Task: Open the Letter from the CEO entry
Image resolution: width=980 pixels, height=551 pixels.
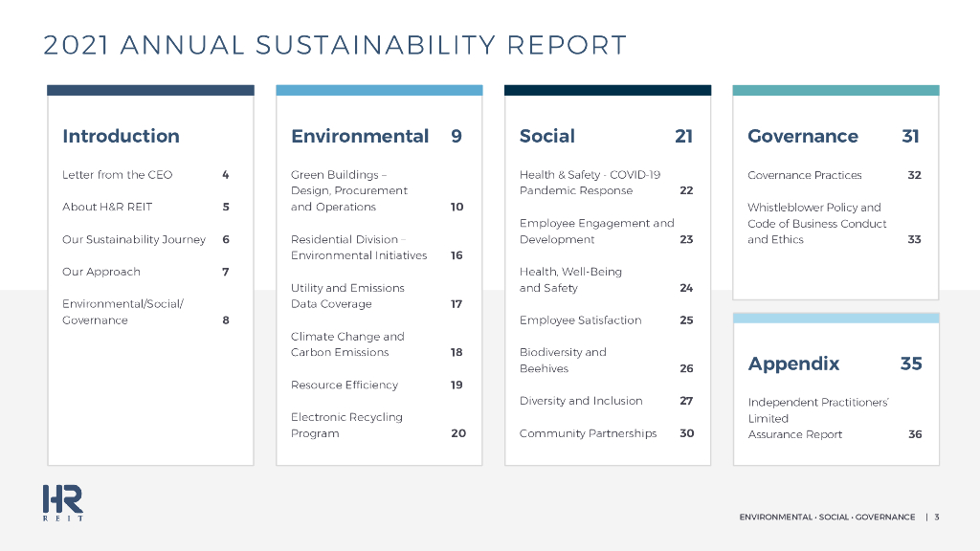Action: [117, 175]
